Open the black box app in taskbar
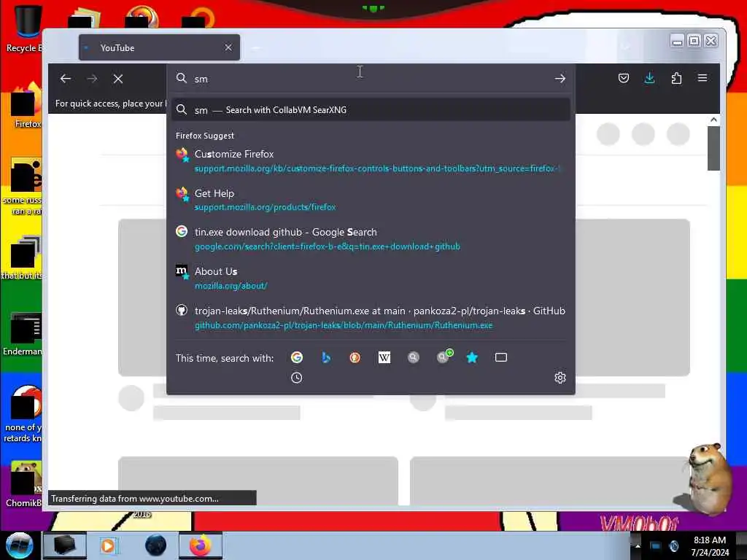The image size is (747, 560). pyautogui.click(x=65, y=545)
